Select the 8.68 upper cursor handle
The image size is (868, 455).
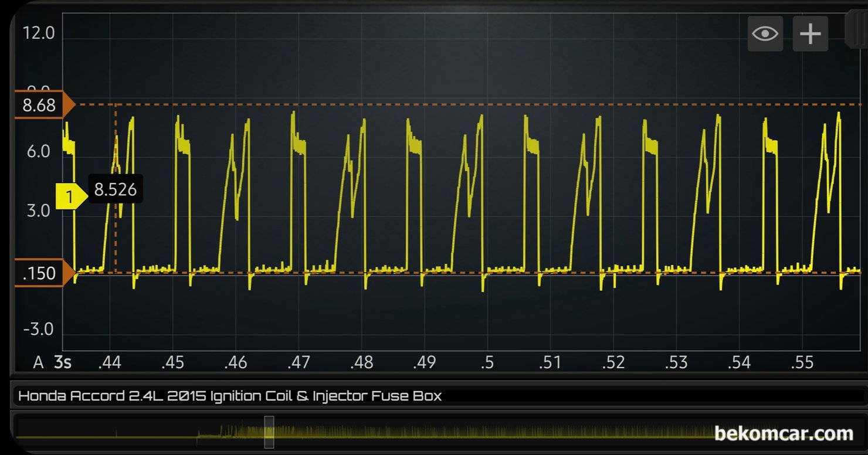pos(41,106)
